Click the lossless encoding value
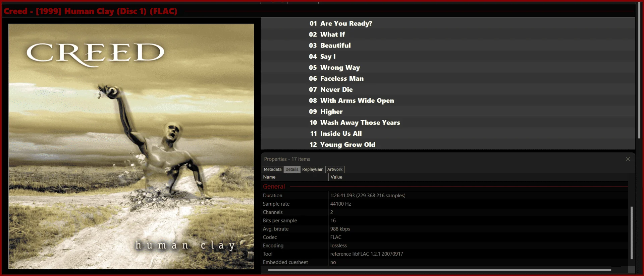Viewport: 644px width, 276px height. point(338,246)
